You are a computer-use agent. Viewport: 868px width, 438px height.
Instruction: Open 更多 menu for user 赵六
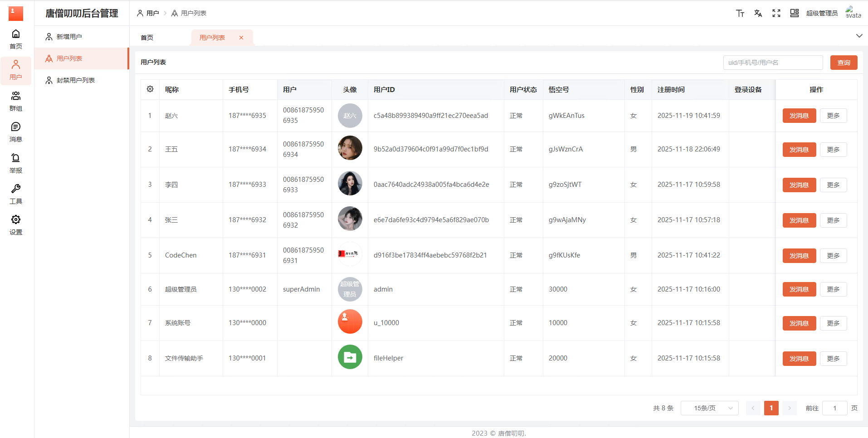pos(833,116)
